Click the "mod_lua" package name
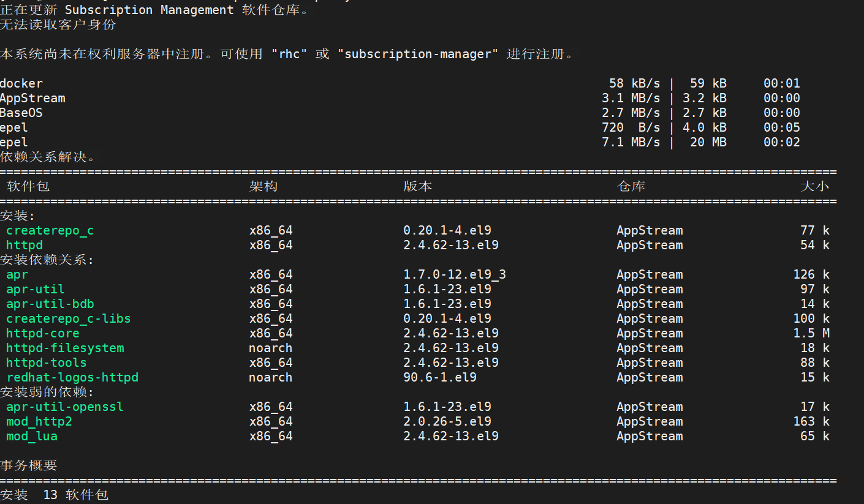 pos(32,437)
